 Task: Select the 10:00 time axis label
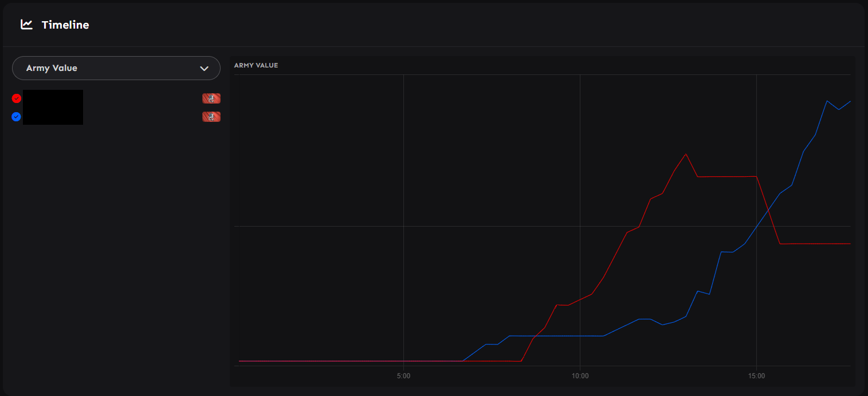580,376
